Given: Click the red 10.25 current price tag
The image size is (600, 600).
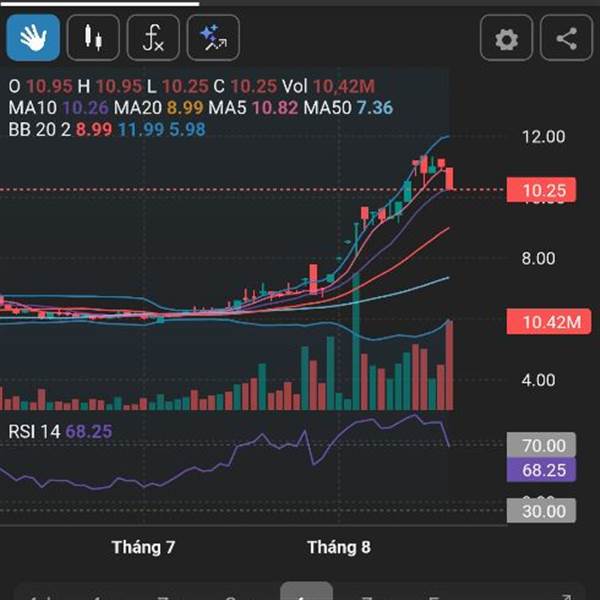Looking at the screenshot, I should [x=541, y=190].
